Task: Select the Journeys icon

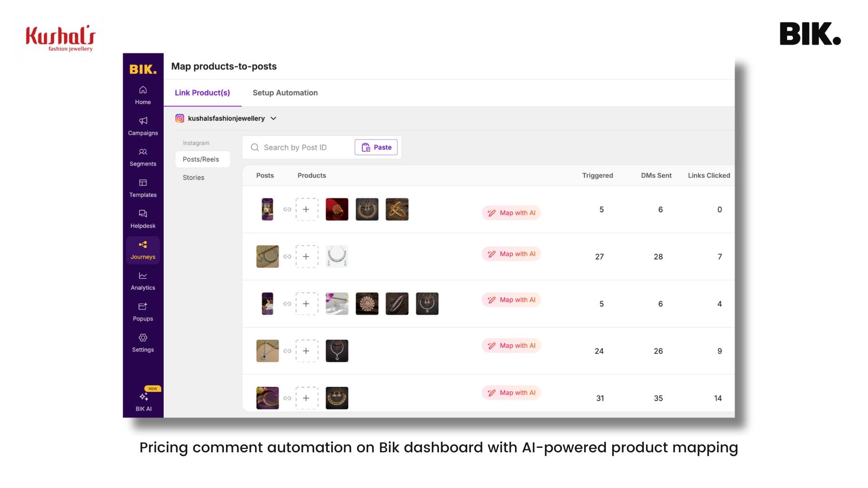Action: point(143,249)
